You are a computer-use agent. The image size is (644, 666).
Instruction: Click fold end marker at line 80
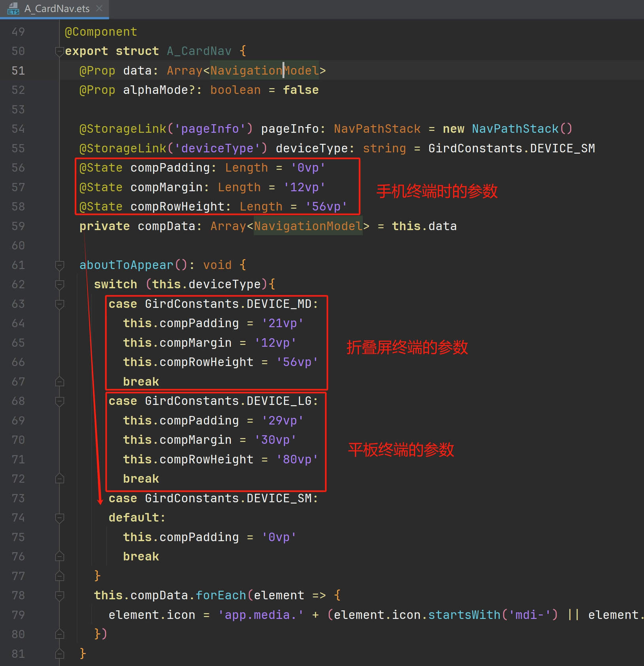click(x=60, y=634)
